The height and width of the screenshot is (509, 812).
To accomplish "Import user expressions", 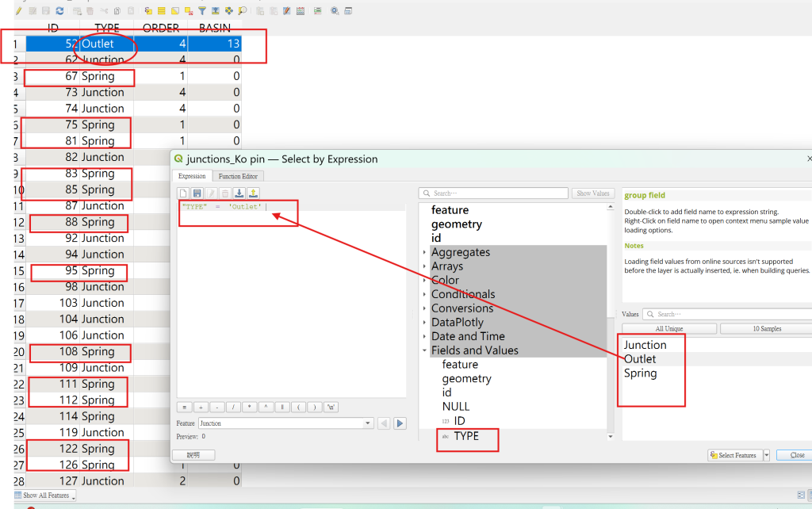I will point(239,193).
